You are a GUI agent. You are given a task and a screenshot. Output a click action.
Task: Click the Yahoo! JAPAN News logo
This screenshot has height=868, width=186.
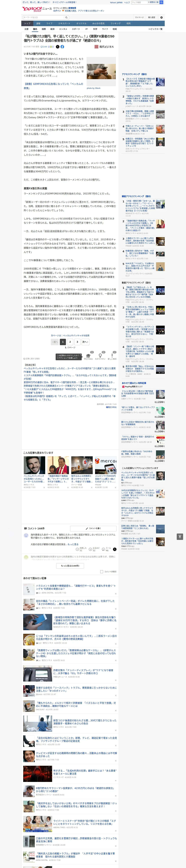(37, 9)
